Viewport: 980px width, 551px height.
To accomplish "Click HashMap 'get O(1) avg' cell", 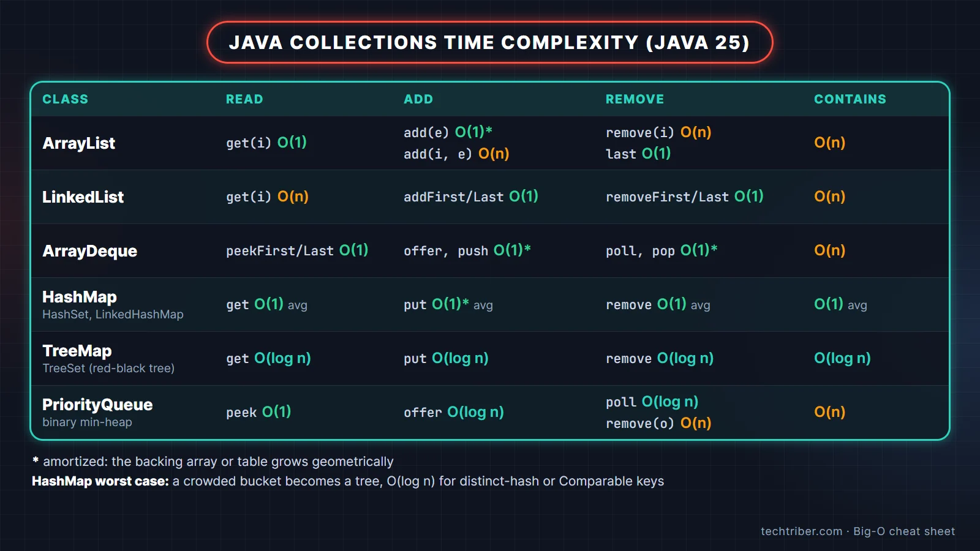I will click(x=266, y=304).
